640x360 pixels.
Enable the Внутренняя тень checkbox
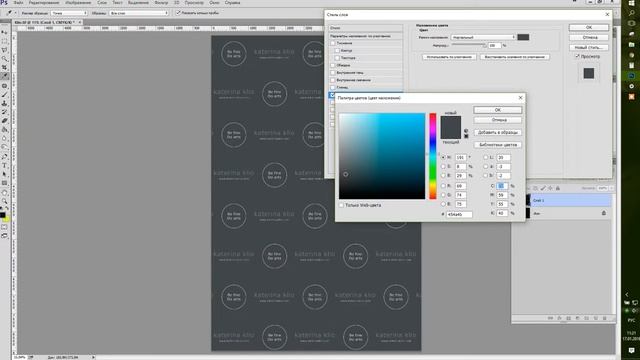pyautogui.click(x=333, y=73)
